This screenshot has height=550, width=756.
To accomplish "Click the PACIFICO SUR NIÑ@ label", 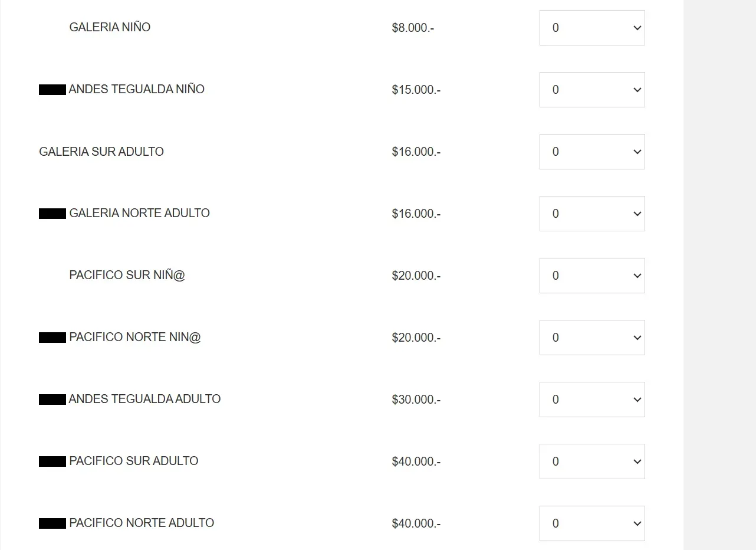I will click(127, 276).
